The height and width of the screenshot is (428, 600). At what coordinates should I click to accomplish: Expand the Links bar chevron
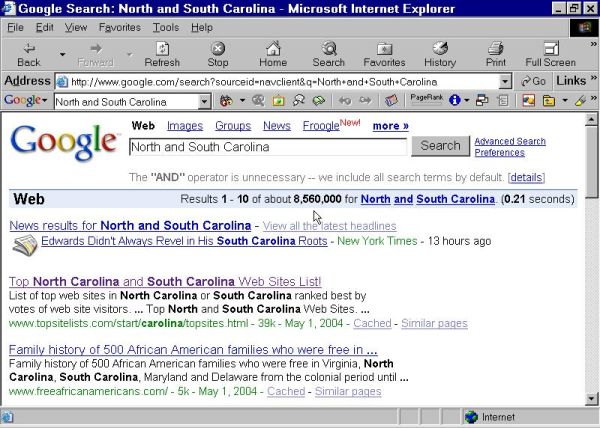(x=593, y=78)
